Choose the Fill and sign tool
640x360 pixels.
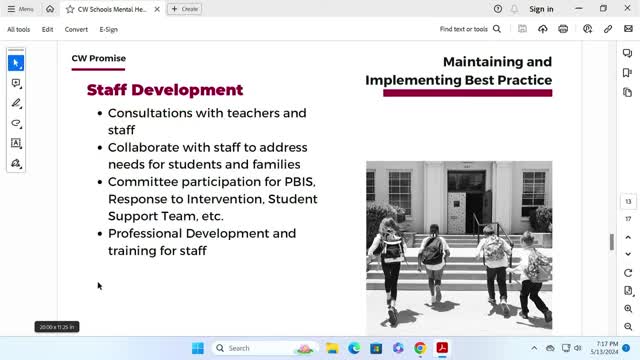click(16, 163)
